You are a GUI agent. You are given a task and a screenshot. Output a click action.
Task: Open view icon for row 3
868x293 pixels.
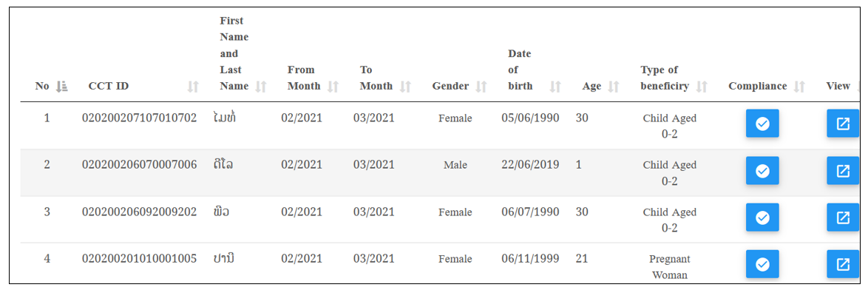coord(843,217)
